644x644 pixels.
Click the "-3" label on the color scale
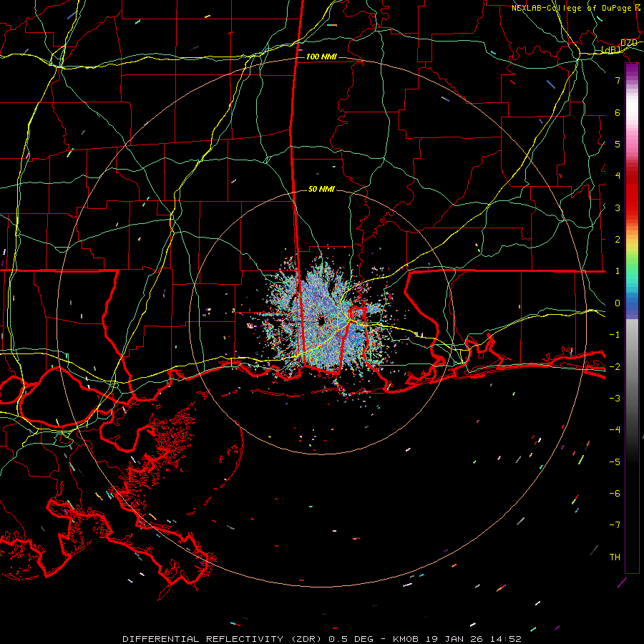click(x=615, y=399)
